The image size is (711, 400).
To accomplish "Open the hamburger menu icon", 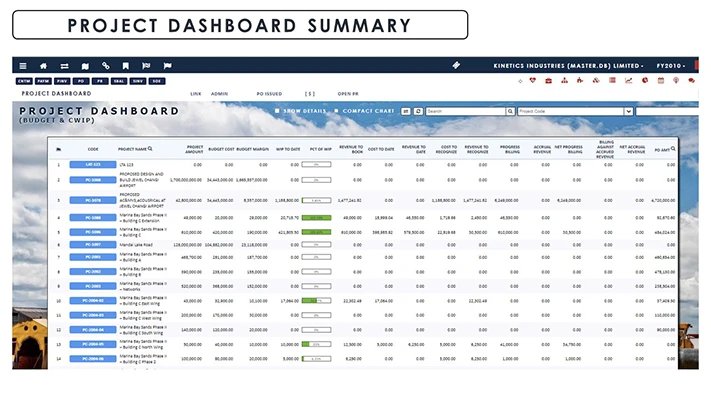I will point(24,65).
